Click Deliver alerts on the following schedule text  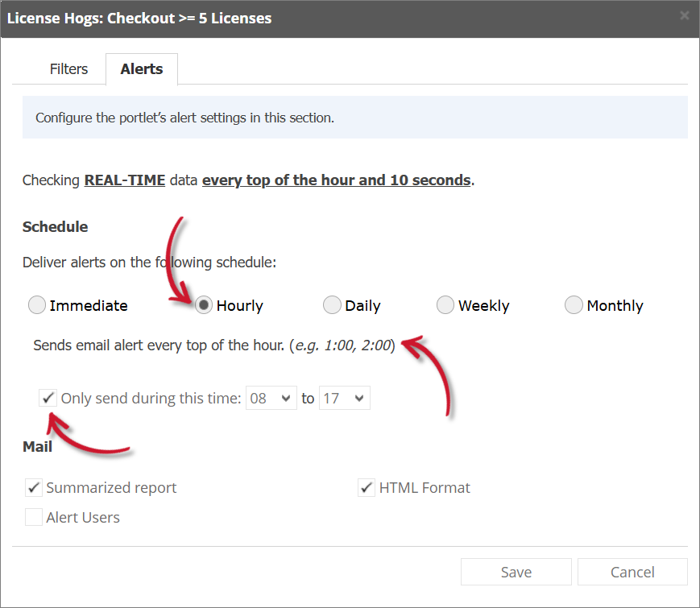point(150,262)
